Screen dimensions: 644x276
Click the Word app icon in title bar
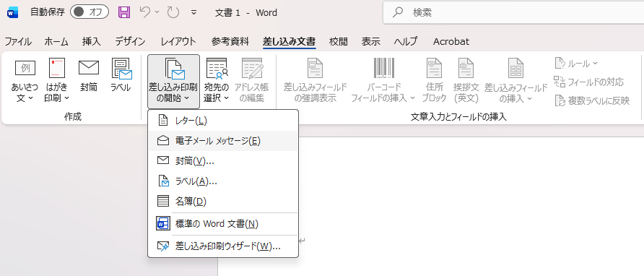[x=13, y=12]
